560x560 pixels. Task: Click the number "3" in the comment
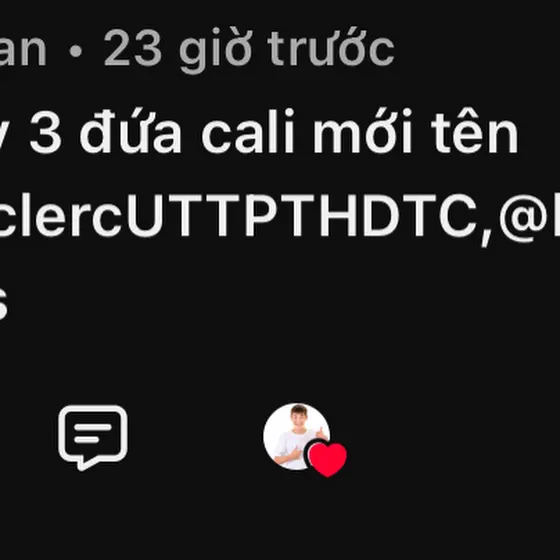click(x=46, y=134)
